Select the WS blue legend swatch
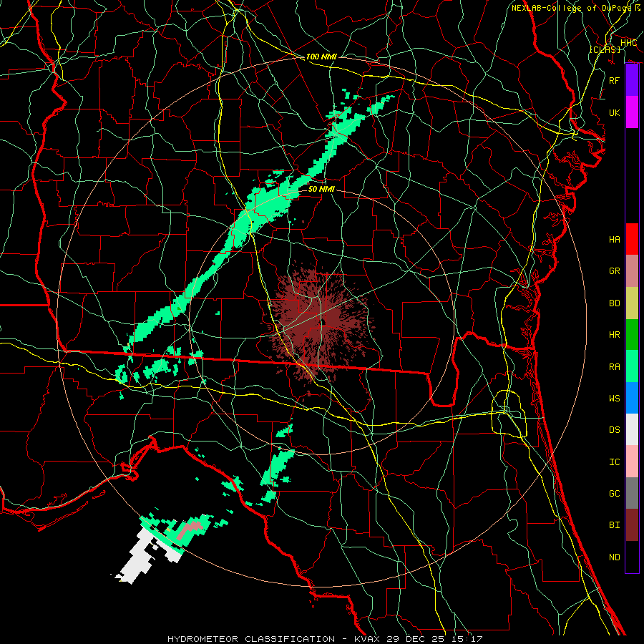The width and height of the screenshot is (644, 644). [632, 398]
